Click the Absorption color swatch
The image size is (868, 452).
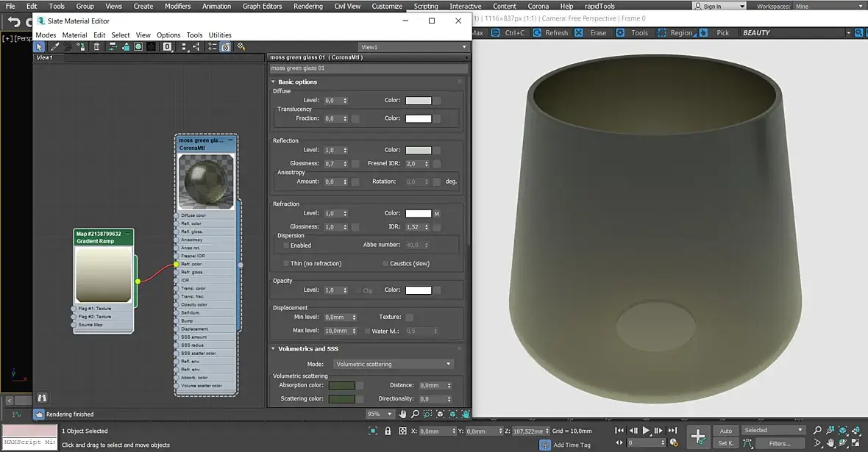[x=341, y=385]
